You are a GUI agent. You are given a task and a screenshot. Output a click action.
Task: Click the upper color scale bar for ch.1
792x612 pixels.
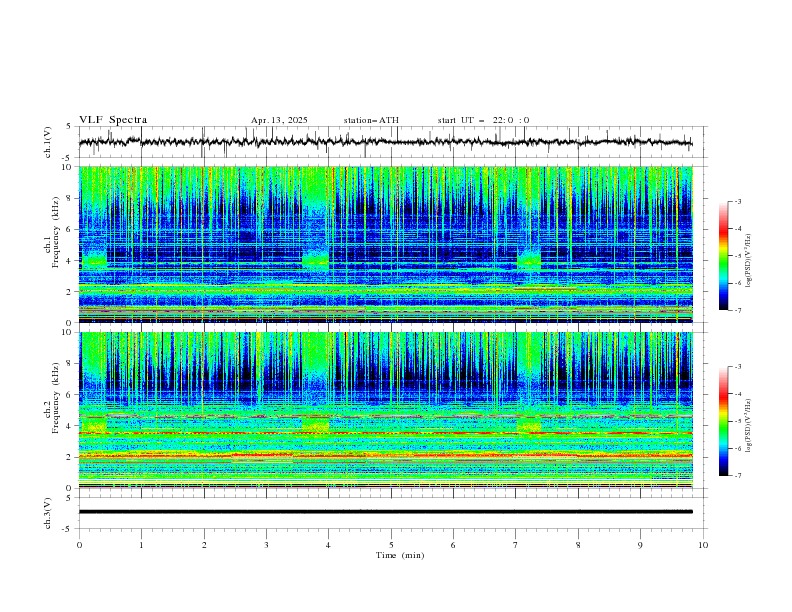pyautogui.click(x=724, y=256)
